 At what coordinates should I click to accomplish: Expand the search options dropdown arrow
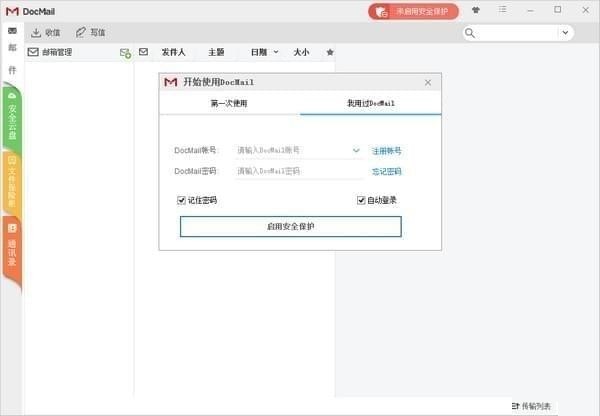point(565,33)
